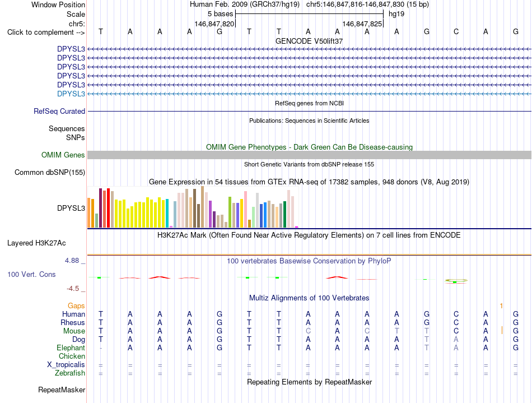Screen dimensions: 532x403
Task: Select the Scale track label
Action: [x=76, y=14]
